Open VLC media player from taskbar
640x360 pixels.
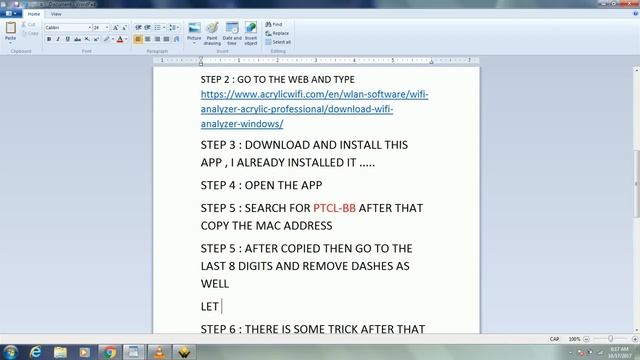[x=159, y=352]
